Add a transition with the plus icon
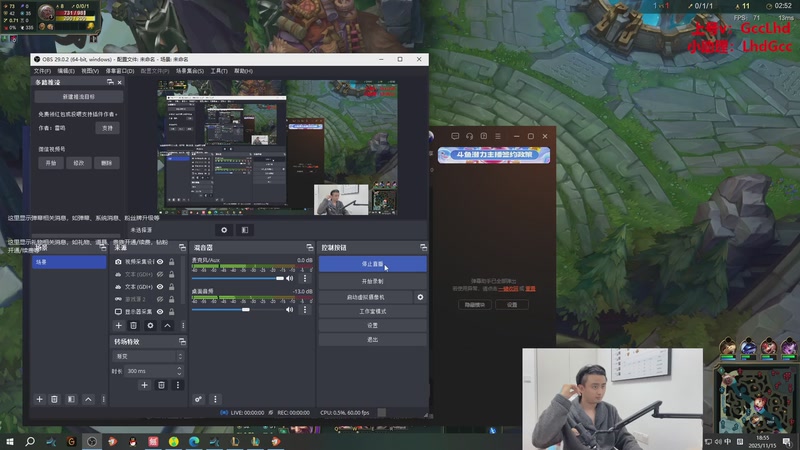800x450 pixels. pos(144,385)
